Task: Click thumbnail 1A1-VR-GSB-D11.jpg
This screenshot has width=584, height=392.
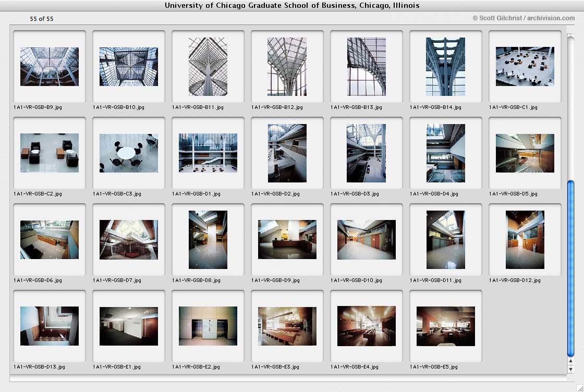Action: click(446, 240)
